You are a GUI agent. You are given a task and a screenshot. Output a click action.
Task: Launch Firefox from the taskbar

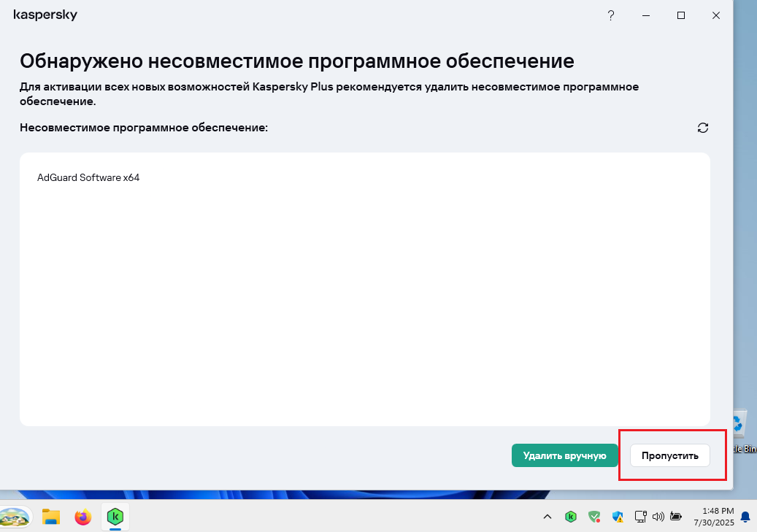click(83, 517)
